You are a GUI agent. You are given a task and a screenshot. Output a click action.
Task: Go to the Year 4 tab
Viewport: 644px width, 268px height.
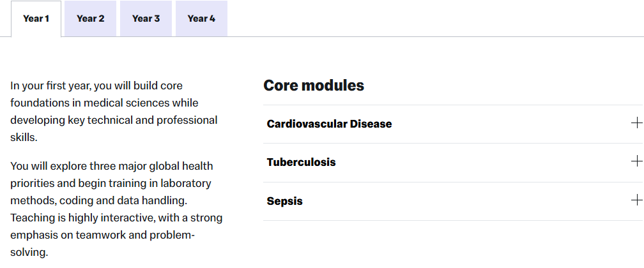click(201, 19)
